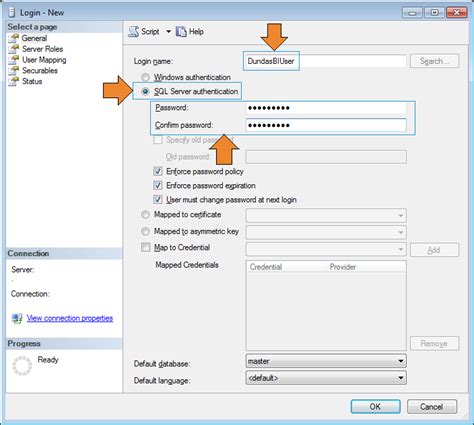Click the Confirm password field

(326, 125)
